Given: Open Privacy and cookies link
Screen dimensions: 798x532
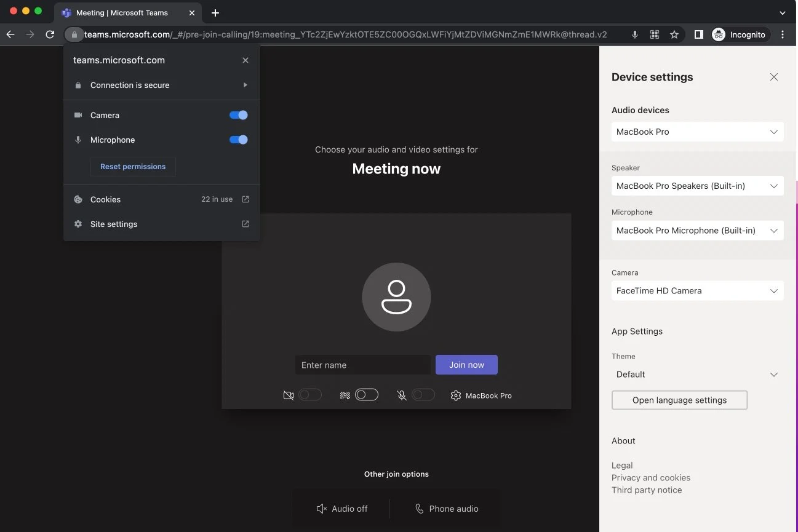Looking at the screenshot, I should tap(650, 477).
